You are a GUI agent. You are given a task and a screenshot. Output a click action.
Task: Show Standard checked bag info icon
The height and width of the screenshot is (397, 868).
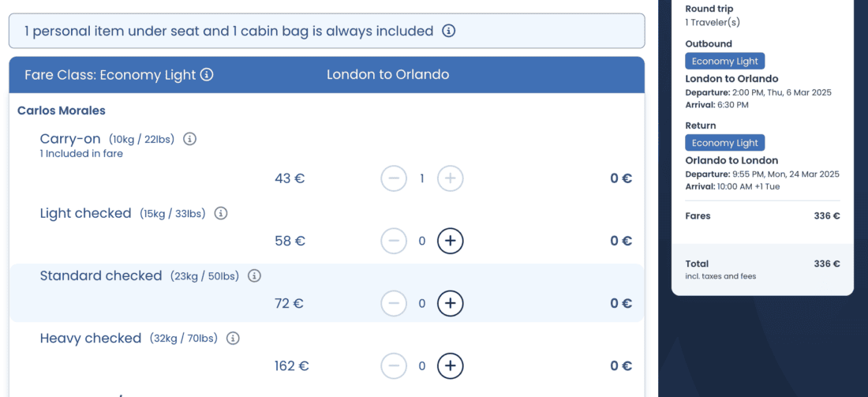(x=254, y=276)
